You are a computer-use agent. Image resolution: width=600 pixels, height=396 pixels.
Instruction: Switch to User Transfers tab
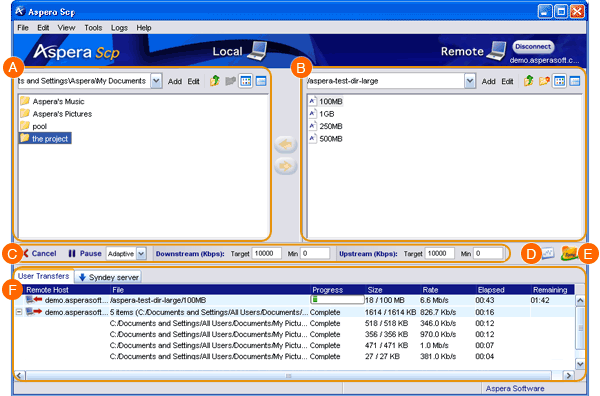tap(44, 276)
